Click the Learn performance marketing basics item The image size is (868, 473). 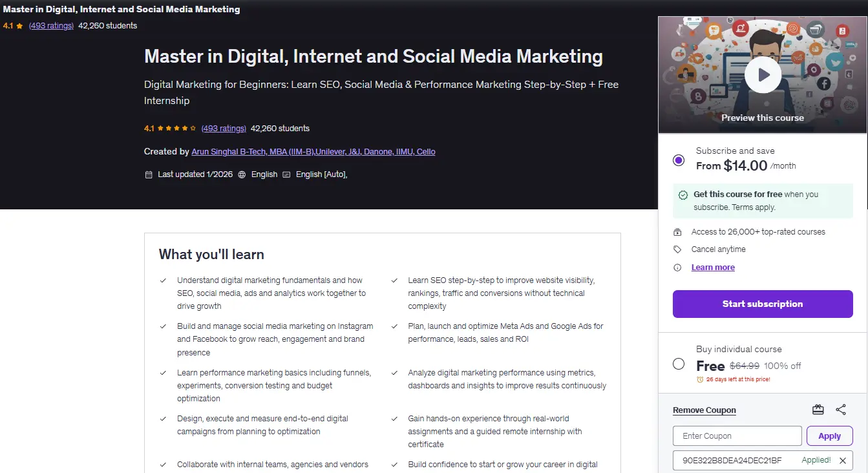pyautogui.click(x=274, y=386)
